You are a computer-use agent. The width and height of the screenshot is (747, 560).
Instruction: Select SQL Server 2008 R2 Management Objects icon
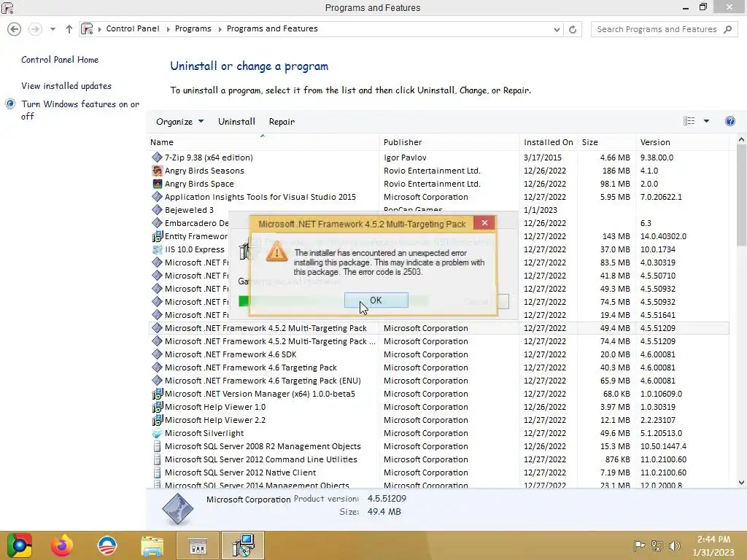[x=158, y=446]
